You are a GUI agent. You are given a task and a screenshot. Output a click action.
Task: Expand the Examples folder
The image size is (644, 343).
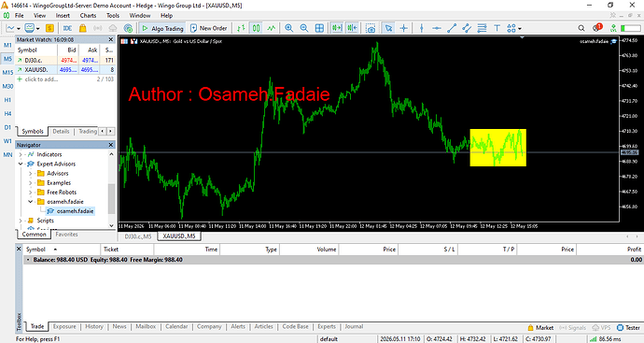point(31,183)
